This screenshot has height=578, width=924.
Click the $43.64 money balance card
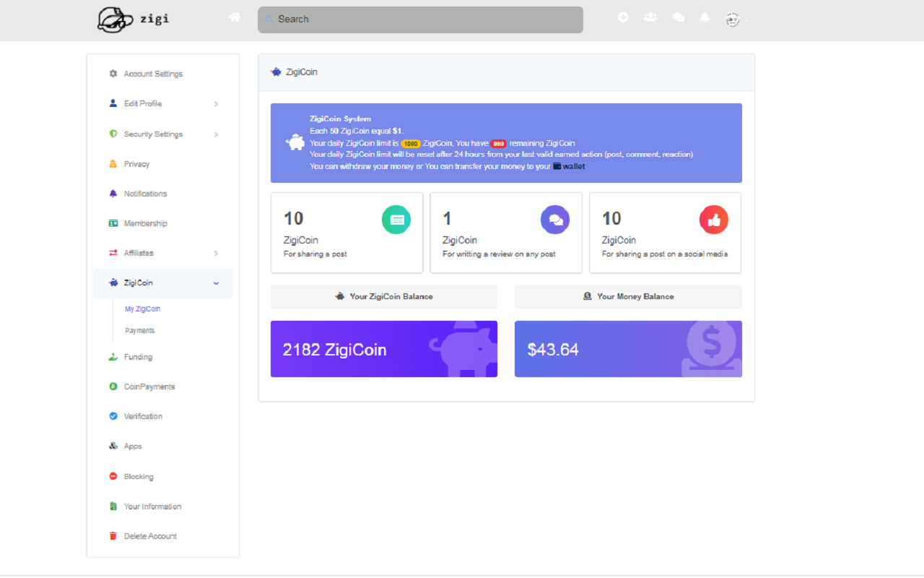628,349
